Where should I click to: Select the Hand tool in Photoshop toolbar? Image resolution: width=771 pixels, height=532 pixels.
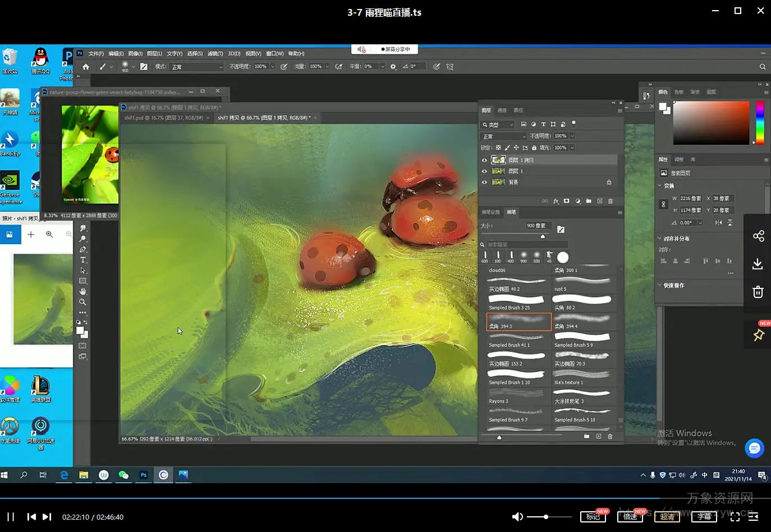(x=83, y=292)
